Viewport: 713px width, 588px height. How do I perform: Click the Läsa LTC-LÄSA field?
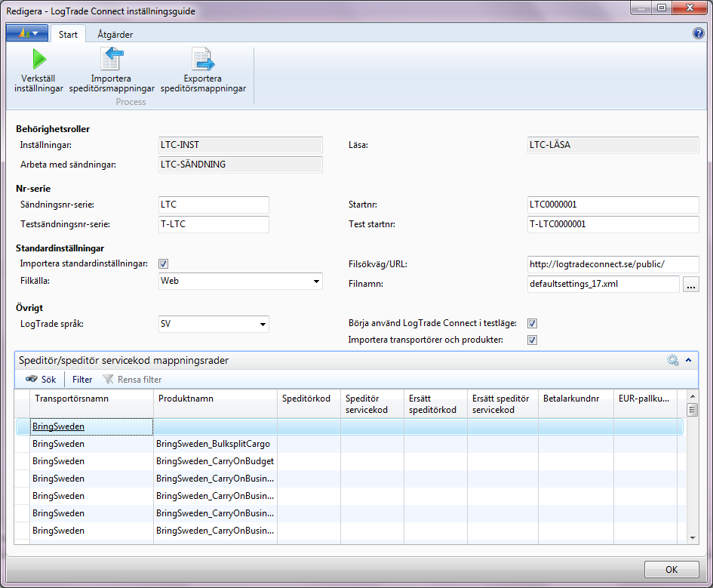(x=613, y=145)
